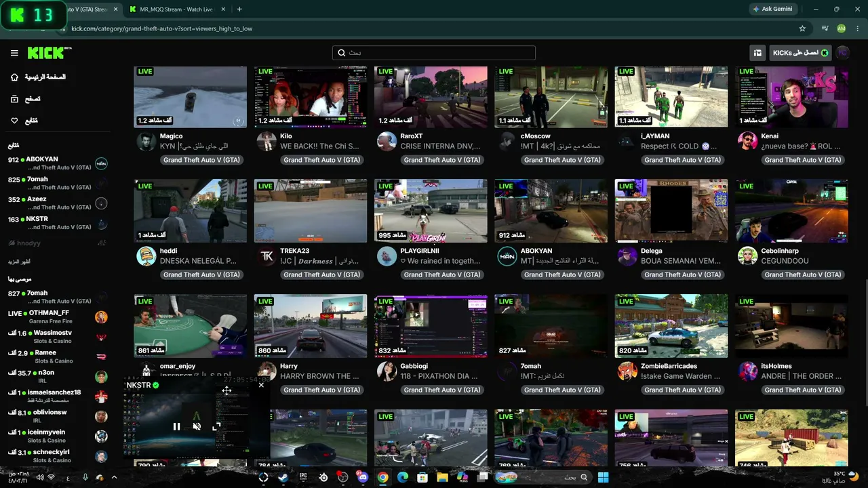
Task: Click the Grand Theft Auto V tag under TREKA23
Action: point(321,274)
